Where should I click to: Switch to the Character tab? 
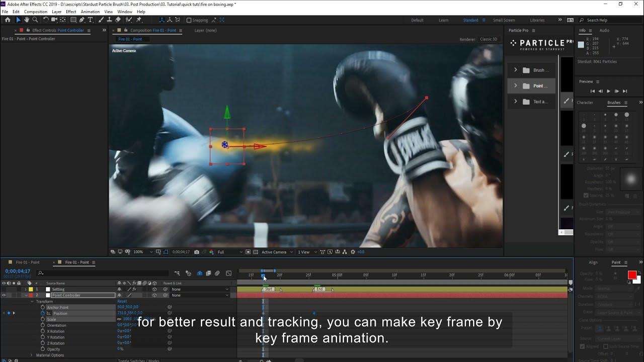[585, 103]
